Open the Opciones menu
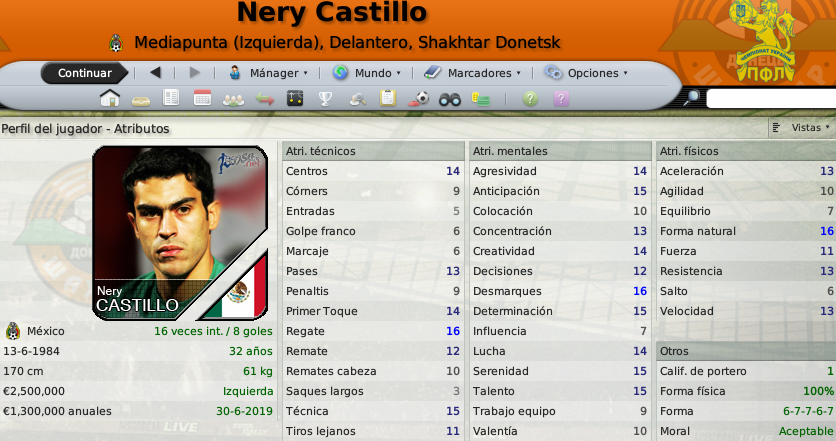836x441 pixels. (586, 73)
